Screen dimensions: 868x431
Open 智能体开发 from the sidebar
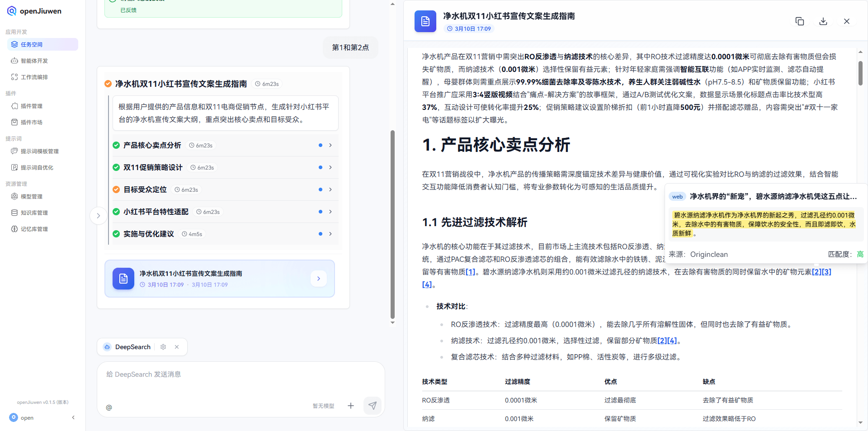35,60
